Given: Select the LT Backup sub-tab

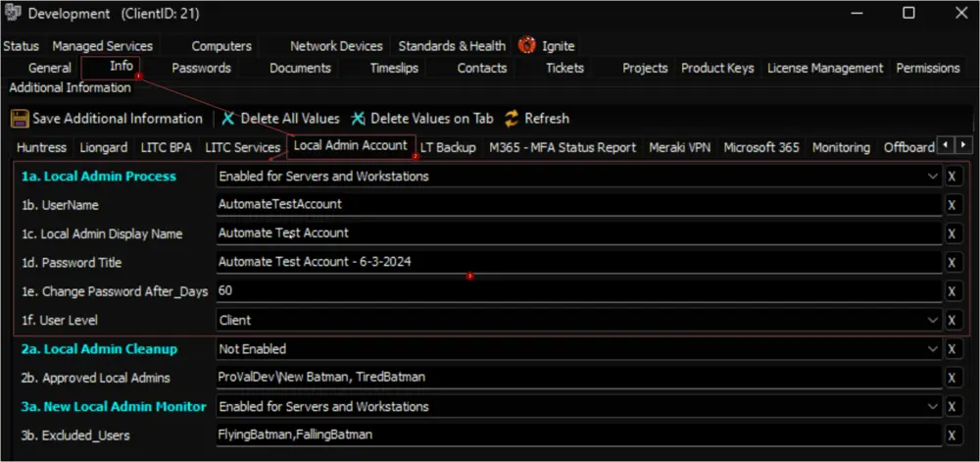Looking at the screenshot, I should point(448,147).
